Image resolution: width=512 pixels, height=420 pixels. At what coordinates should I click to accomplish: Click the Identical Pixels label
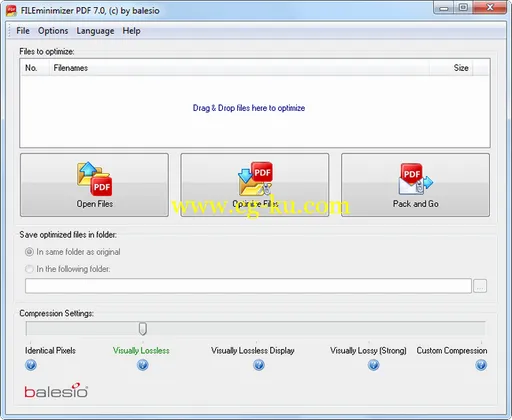[50, 351]
